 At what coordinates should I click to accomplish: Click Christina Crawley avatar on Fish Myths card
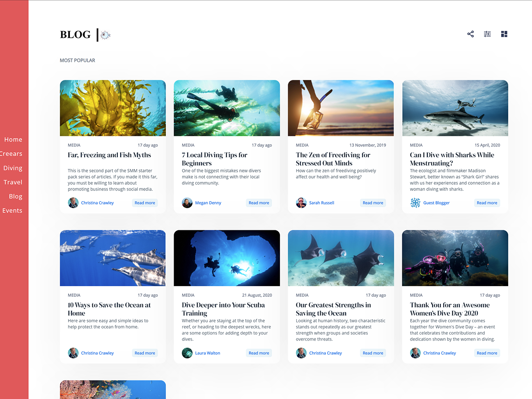click(73, 203)
